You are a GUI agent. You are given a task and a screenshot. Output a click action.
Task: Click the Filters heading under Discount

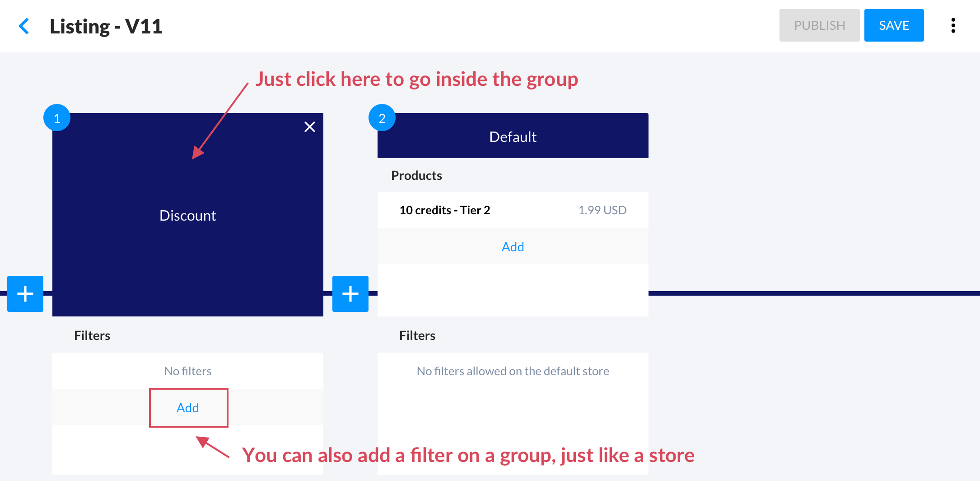(x=92, y=335)
